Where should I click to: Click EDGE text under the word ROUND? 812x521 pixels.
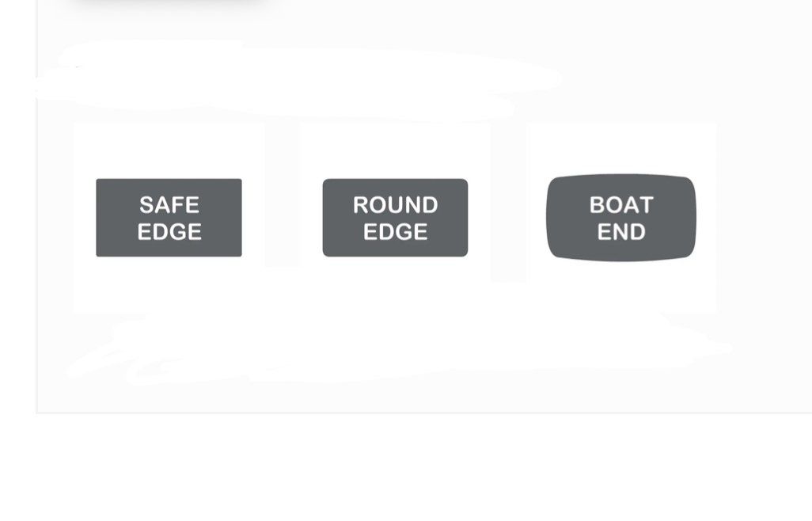395,232
